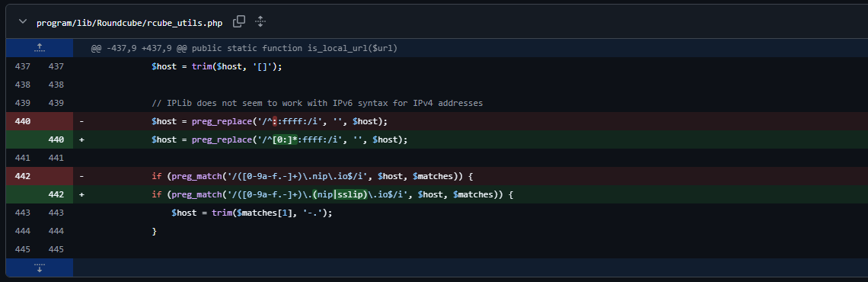Expand hidden lines below line 445
Screen dimensions: 868x282
tap(40, 268)
